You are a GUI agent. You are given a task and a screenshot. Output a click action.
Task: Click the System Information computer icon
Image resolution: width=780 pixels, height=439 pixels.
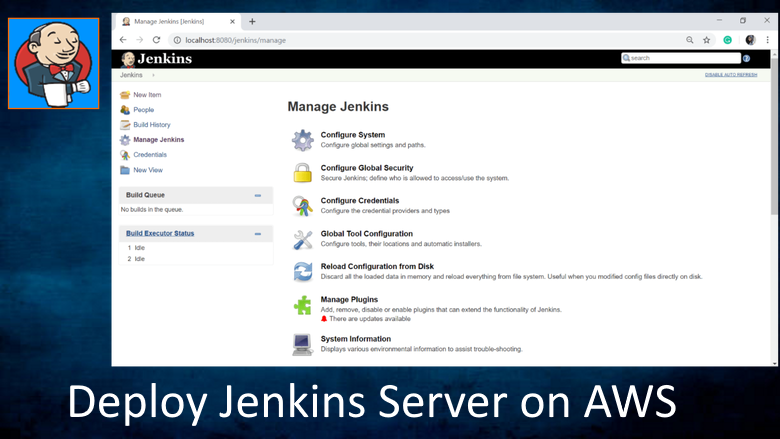coord(302,344)
